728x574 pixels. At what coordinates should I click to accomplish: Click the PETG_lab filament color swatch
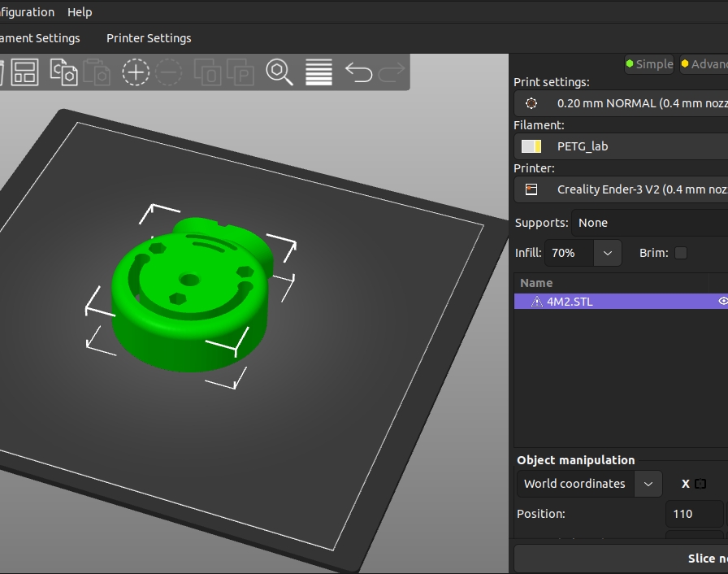pyautogui.click(x=531, y=146)
